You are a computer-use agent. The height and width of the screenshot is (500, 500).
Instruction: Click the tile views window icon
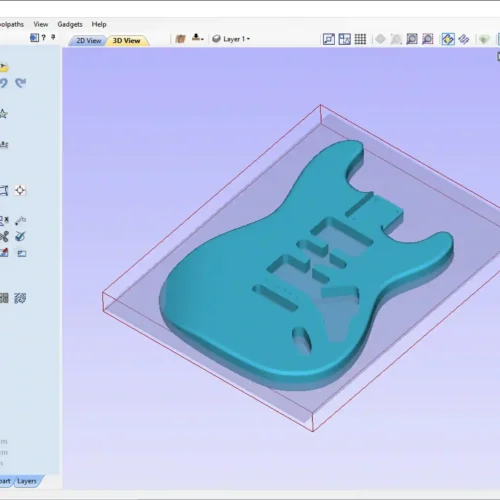(345, 39)
